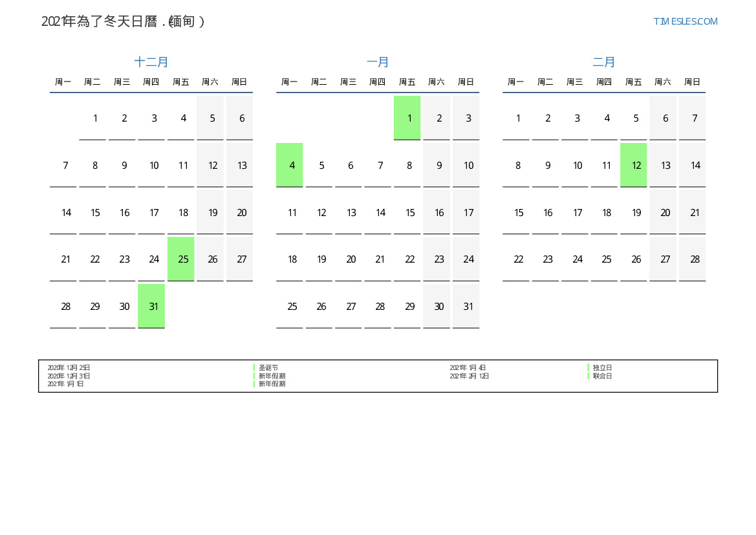Click the 一月 month heading

point(378,62)
